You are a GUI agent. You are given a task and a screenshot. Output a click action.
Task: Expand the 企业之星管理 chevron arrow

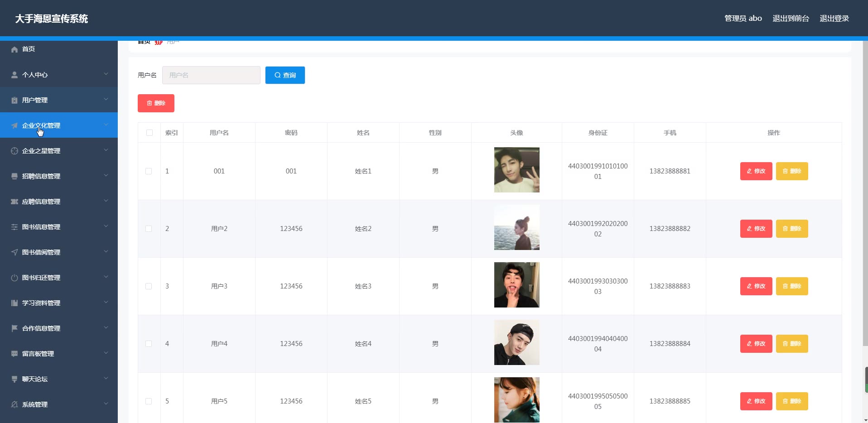coord(106,150)
